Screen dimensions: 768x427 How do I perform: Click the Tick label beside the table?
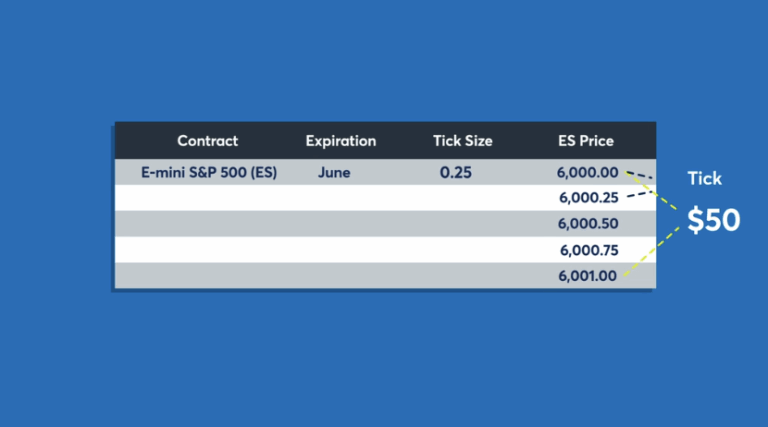[x=704, y=179]
